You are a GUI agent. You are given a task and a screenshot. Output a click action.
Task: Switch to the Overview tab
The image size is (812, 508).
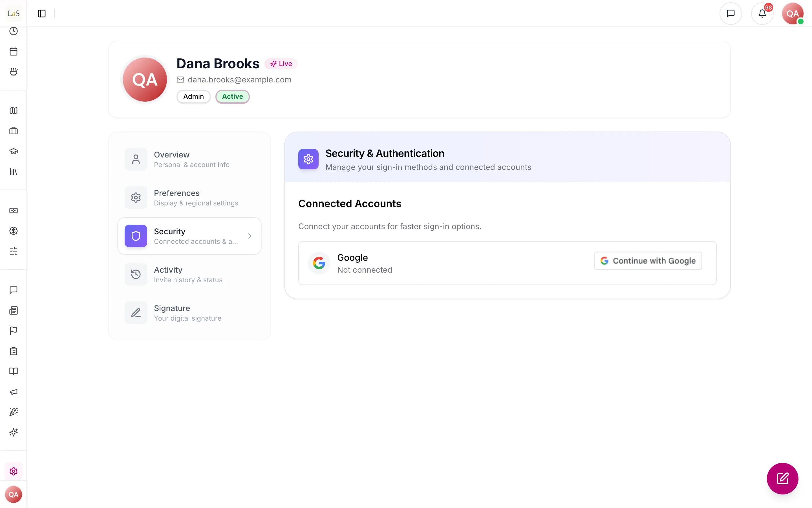click(x=189, y=159)
